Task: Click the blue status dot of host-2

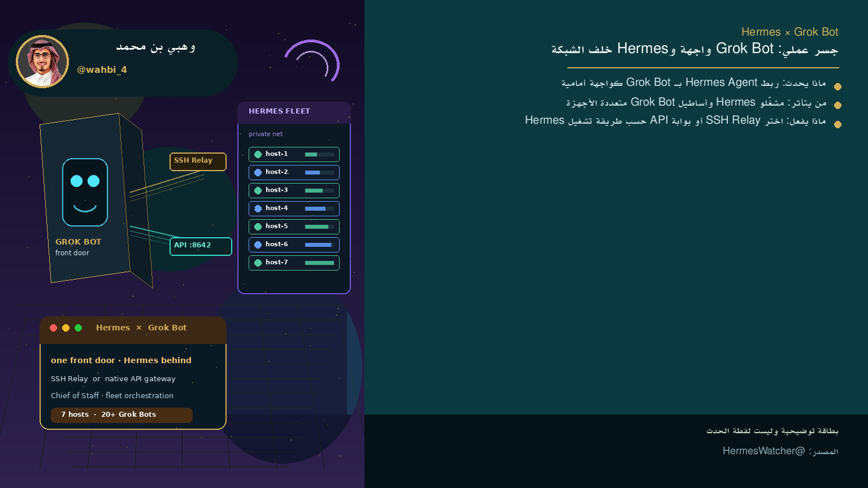Action: [258, 172]
